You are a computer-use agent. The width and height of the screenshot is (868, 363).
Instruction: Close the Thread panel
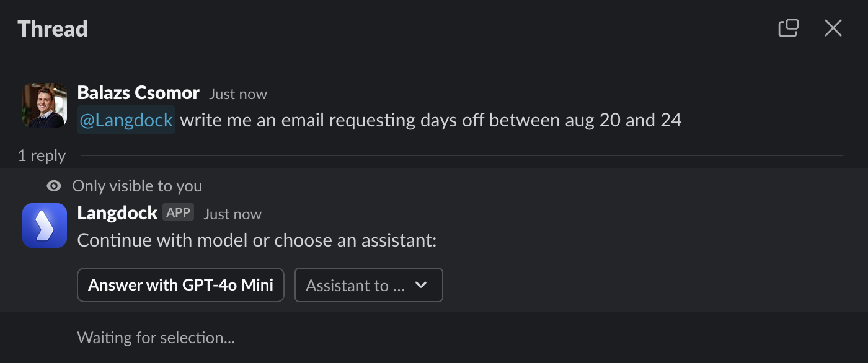point(833,28)
